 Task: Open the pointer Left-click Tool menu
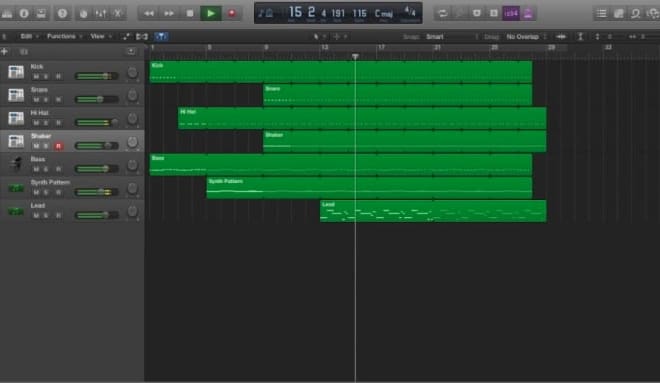pyautogui.click(x=319, y=37)
